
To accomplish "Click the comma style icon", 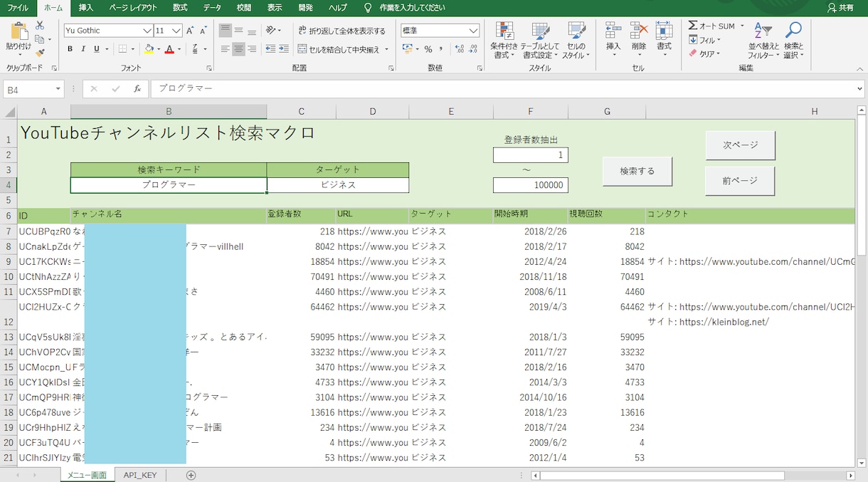I will (441, 49).
